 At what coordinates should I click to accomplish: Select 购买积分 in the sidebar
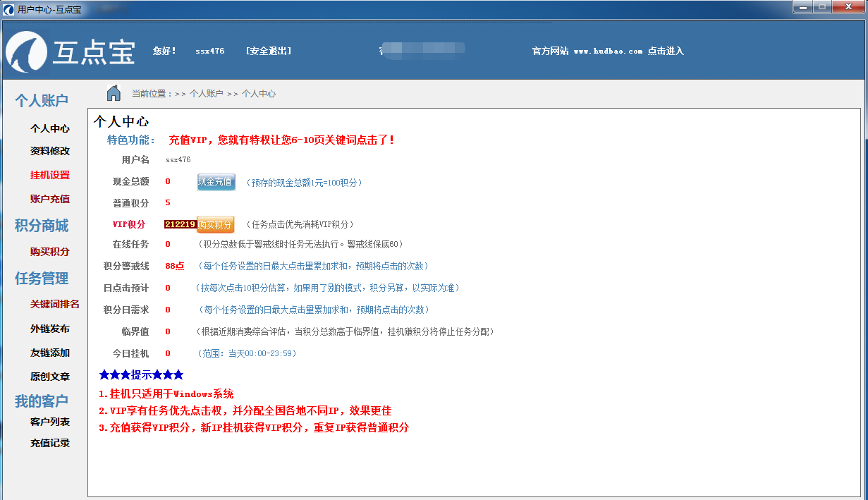click(50, 252)
